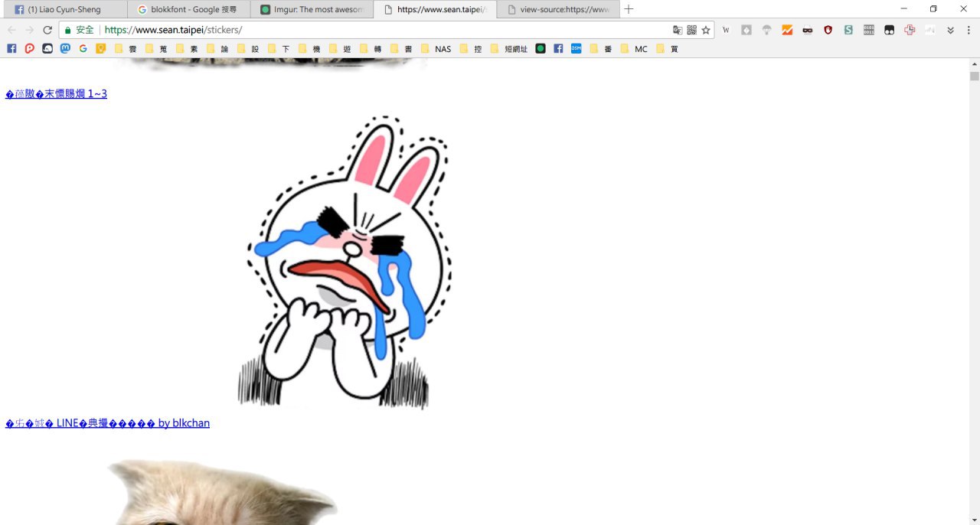Click the QR code icon in address bar
The image size is (980, 525).
[692, 30]
